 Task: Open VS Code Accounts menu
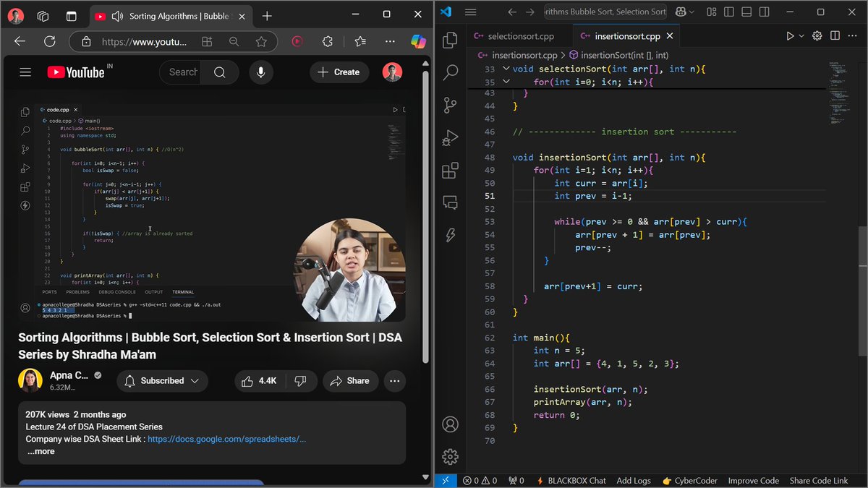coord(450,424)
